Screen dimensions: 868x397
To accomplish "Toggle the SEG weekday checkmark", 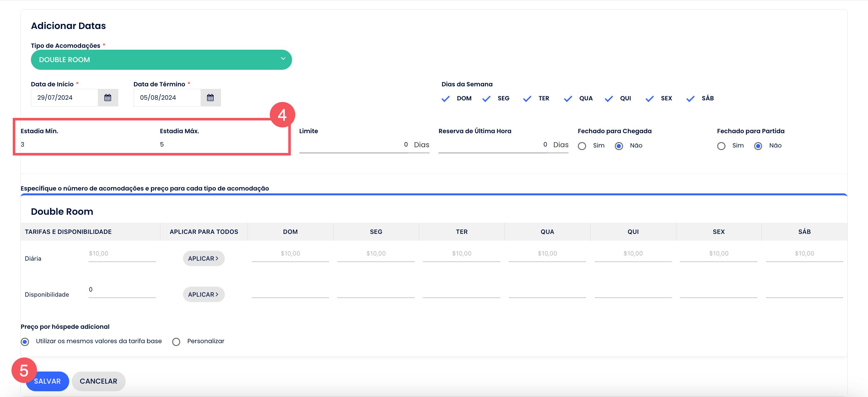I will [x=486, y=99].
